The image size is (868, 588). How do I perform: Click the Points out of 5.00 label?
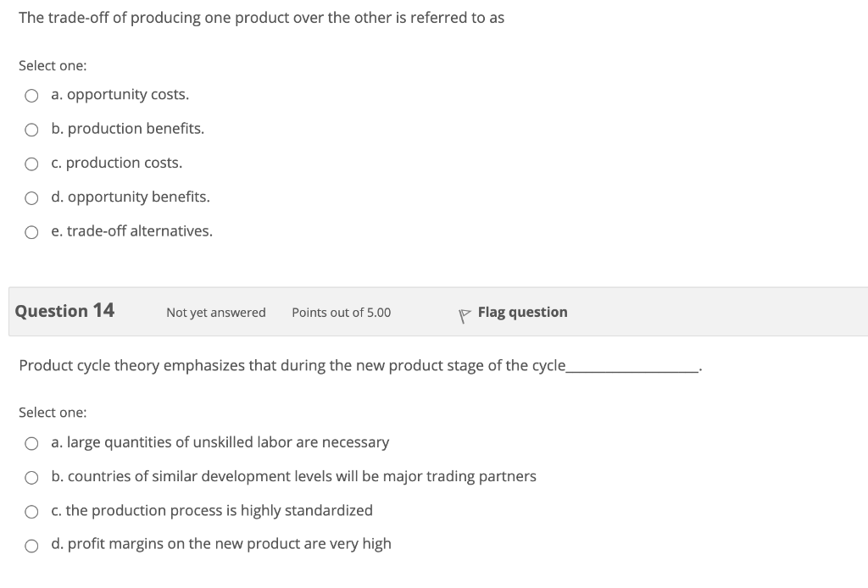pos(341,313)
